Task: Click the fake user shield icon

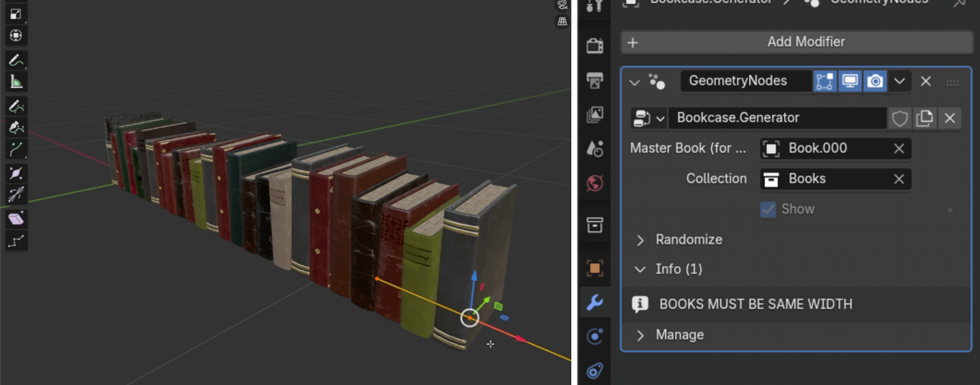Action: [x=900, y=118]
